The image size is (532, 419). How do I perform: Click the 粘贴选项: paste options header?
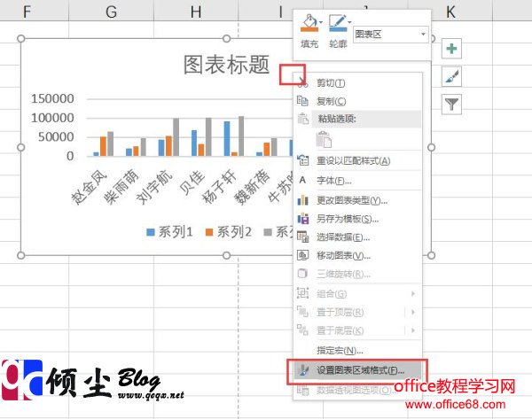(366, 119)
